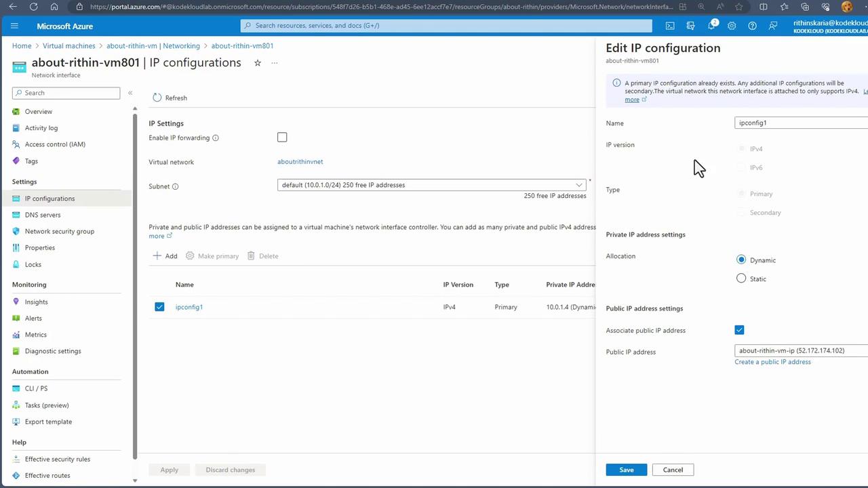This screenshot has height=488, width=868.
Task: Open DNS servers settings
Action: pos(43,215)
